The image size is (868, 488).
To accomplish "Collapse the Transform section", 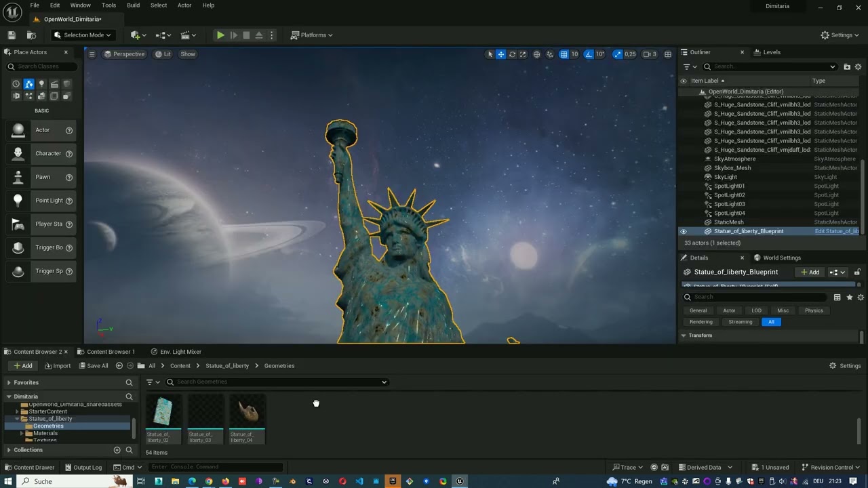I will [684, 335].
